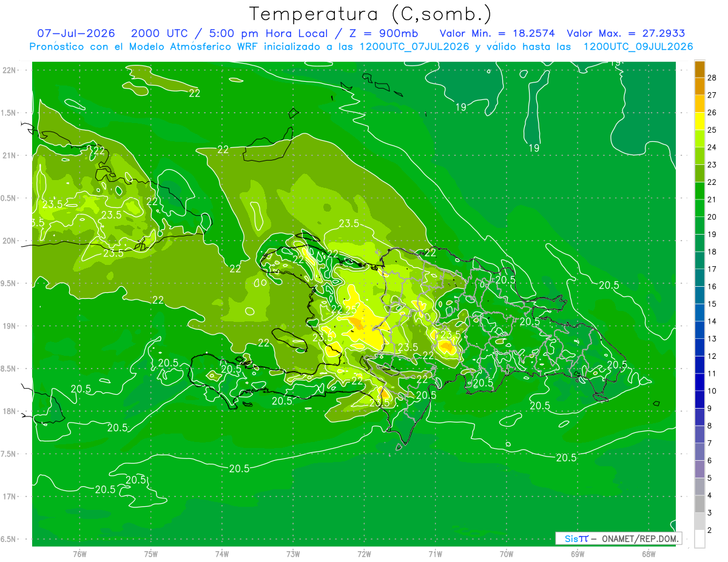Click the '70W' longitude axis label
728x562 pixels.
[507, 554]
